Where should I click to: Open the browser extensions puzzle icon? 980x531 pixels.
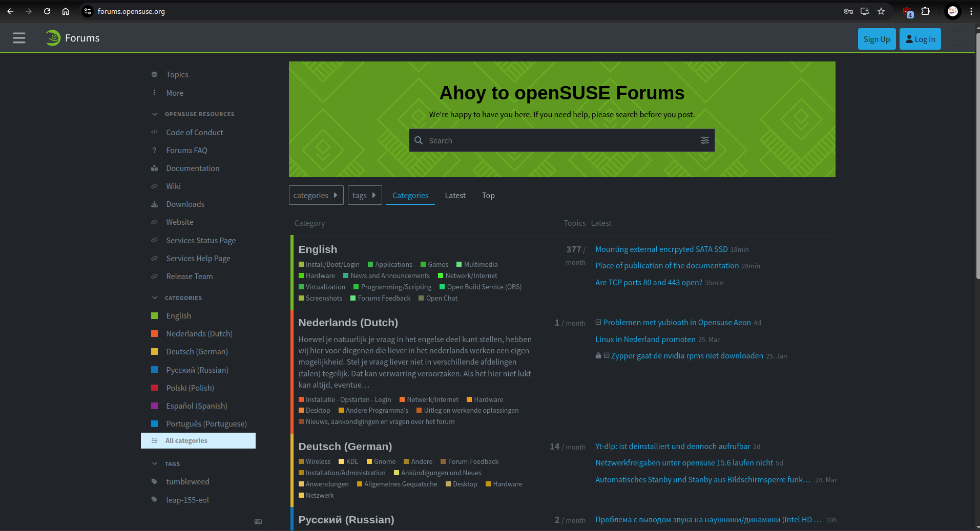pyautogui.click(x=926, y=11)
